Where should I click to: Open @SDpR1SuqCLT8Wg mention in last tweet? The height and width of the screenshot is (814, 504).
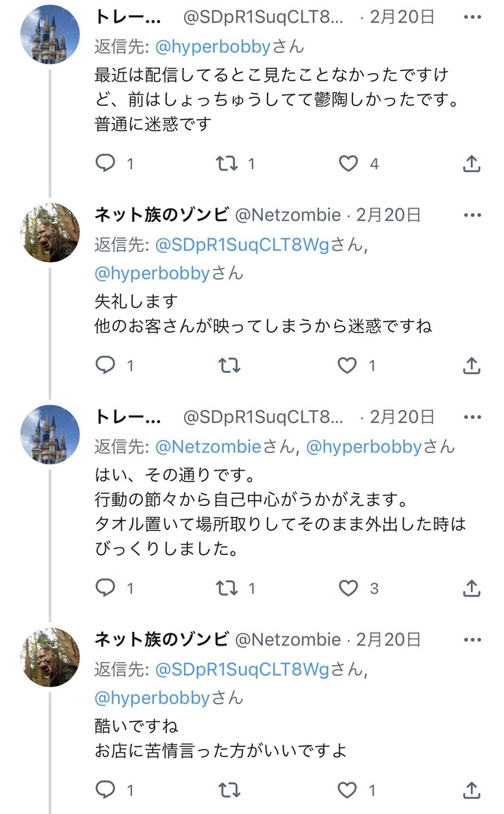pos(242,669)
